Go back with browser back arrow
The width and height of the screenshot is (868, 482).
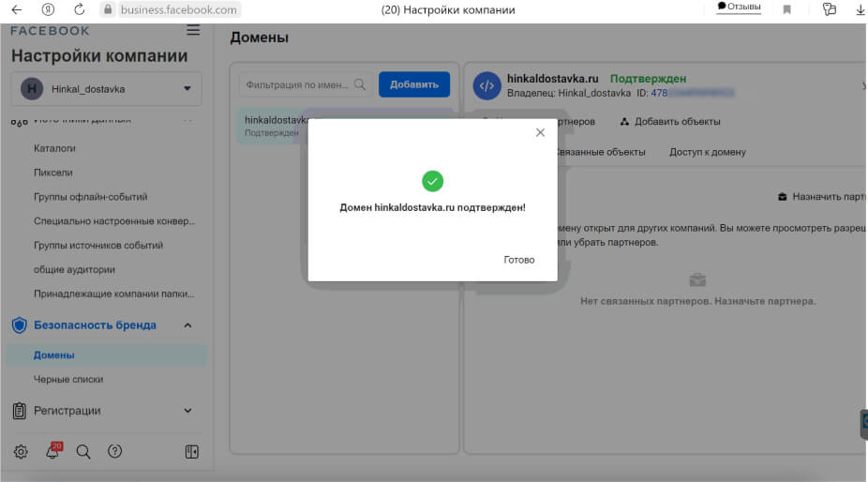point(17,9)
